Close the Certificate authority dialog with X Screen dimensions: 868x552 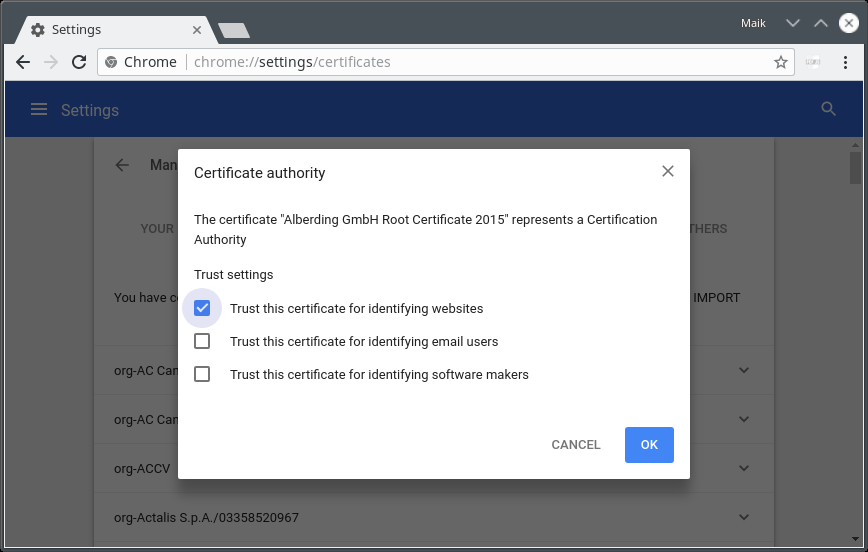point(668,171)
